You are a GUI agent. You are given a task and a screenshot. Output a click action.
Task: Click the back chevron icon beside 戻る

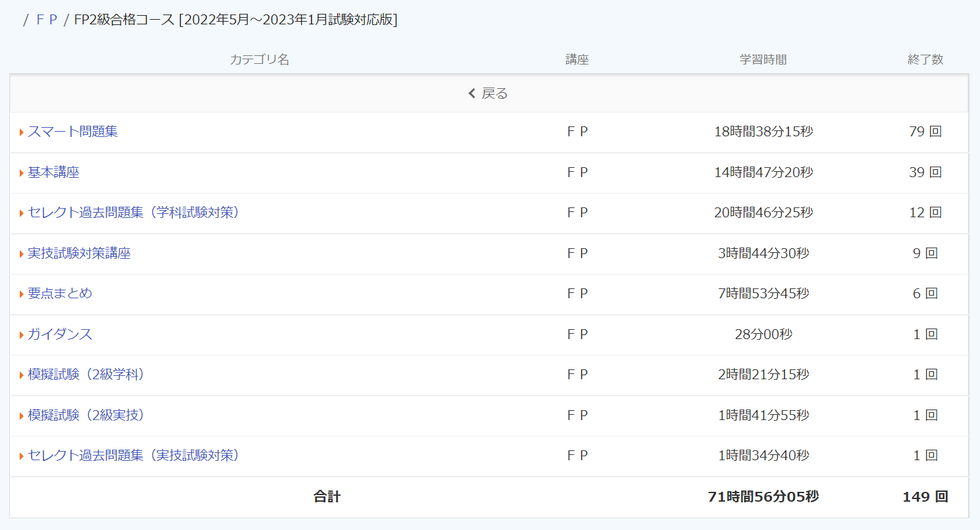click(472, 93)
